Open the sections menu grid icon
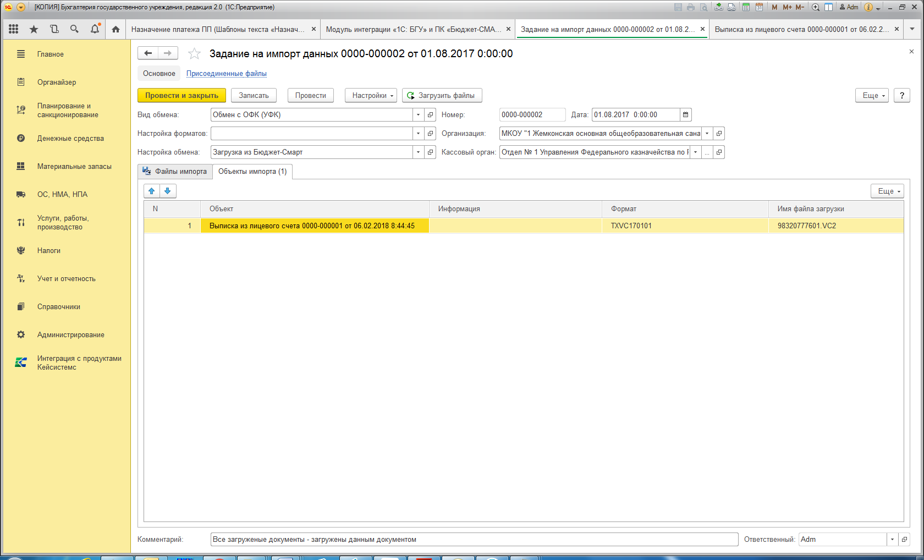This screenshot has width=924, height=560. coord(14,29)
